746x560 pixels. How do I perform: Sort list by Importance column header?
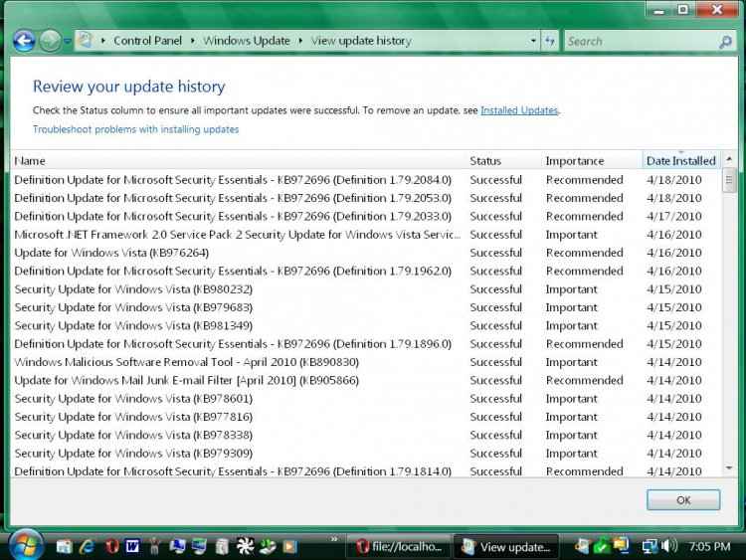(x=592, y=161)
